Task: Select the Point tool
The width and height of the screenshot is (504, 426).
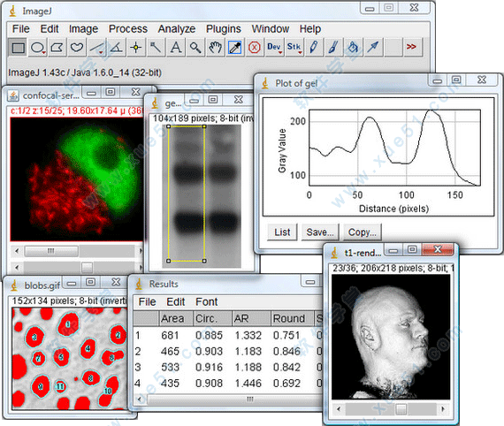Action: click(x=136, y=48)
